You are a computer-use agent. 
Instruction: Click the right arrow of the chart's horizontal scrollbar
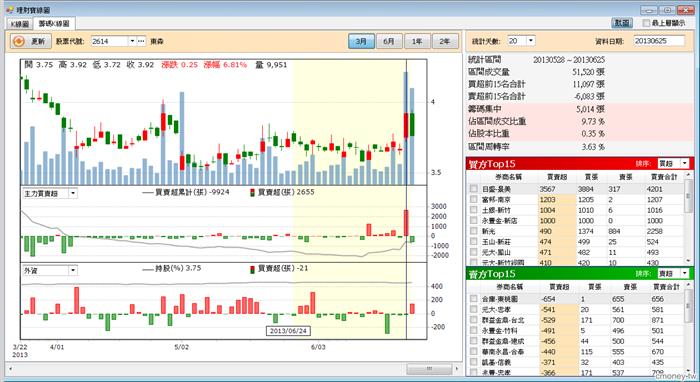tap(456, 369)
